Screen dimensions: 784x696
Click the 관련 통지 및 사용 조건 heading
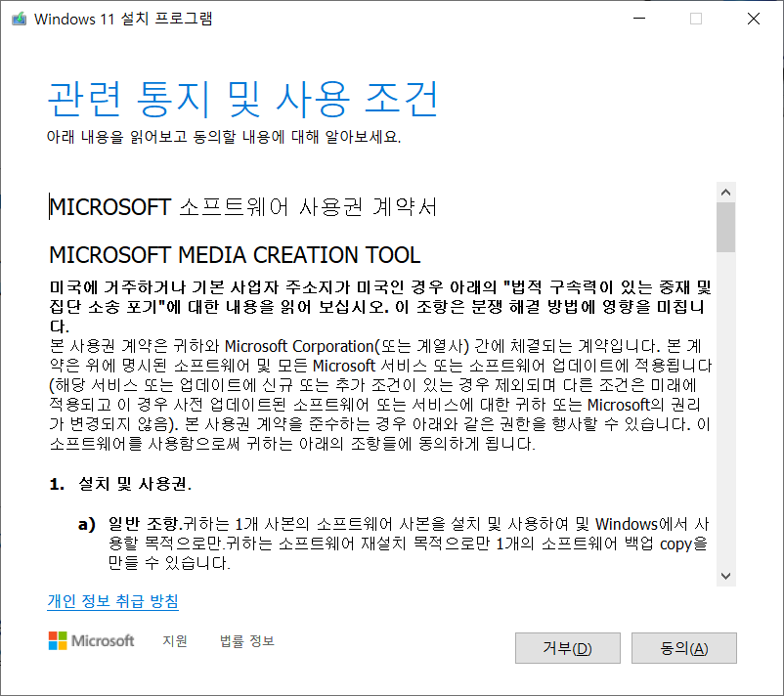click(x=244, y=96)
